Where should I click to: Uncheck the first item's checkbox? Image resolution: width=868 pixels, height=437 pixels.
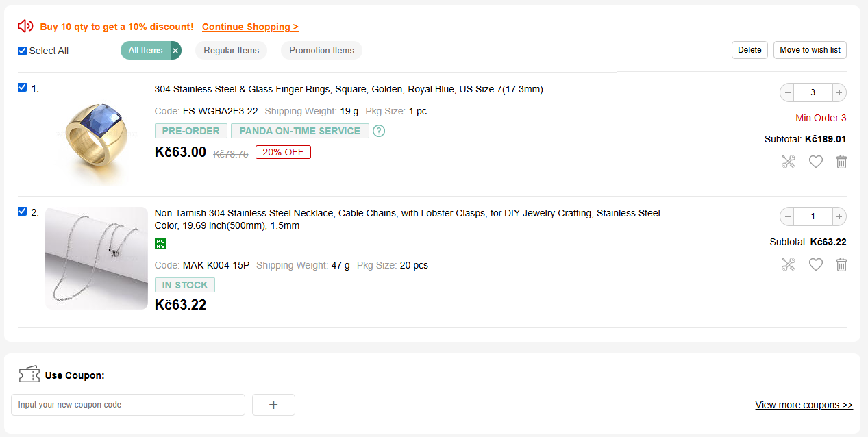pyautogui.click(x=22, y=87)
